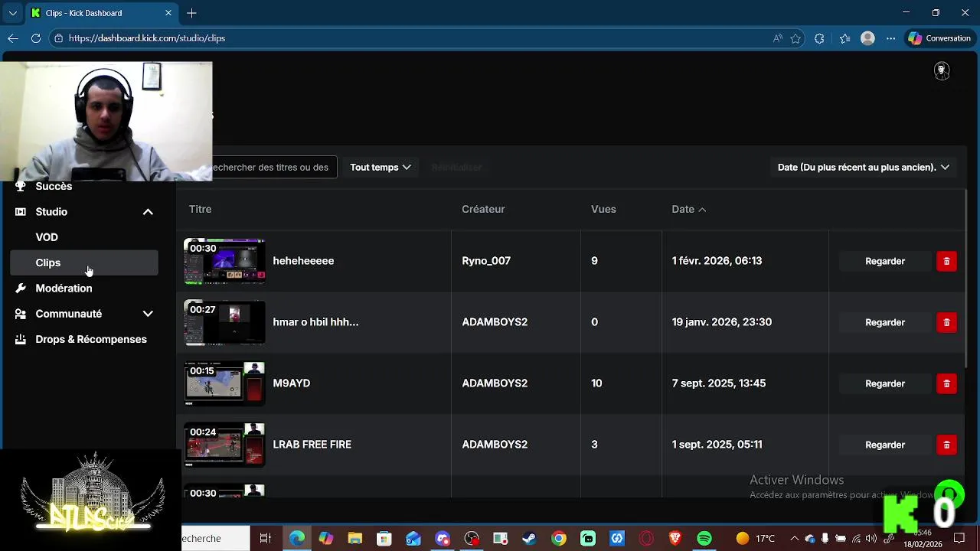The width and height of the screenshot is (980, 551).
Task: Click the Titre column header
Action: [200, 209]
